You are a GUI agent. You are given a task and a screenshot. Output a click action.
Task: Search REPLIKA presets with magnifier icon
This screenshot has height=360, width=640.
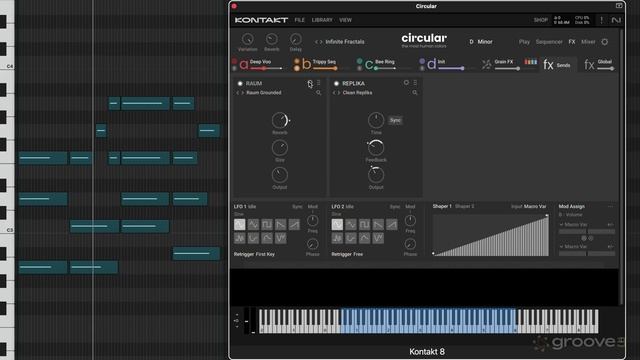pyautogui.click(x=415, y=93)
